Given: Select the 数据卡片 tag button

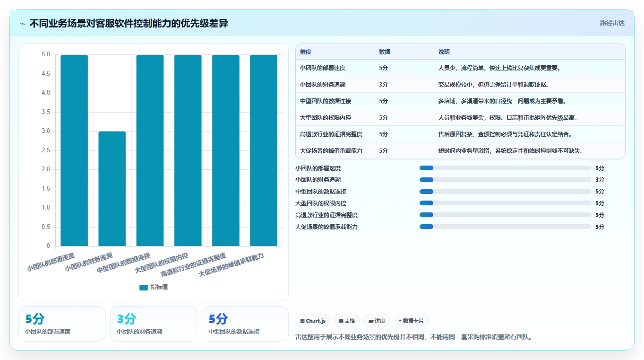Looking at the screenshot, I should point(411,321).
